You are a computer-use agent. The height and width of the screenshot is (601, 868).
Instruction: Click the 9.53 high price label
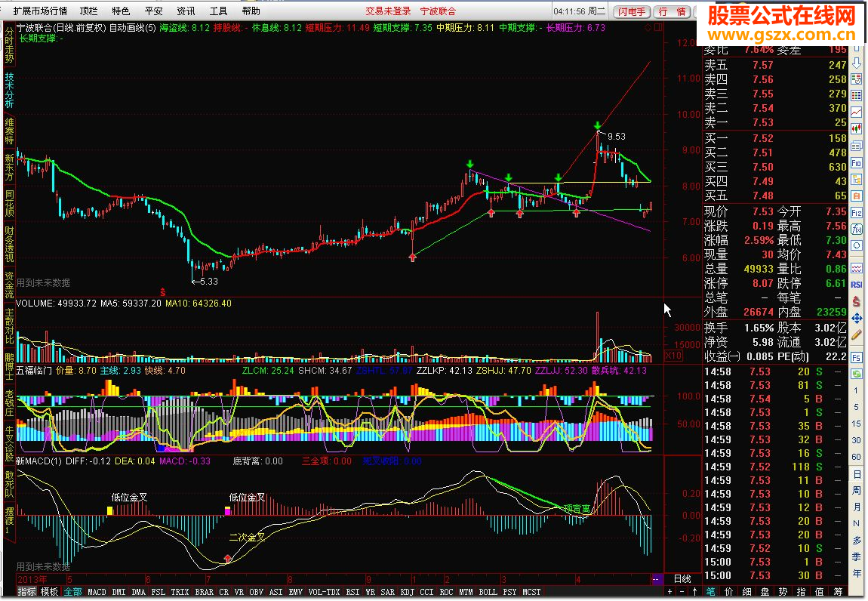tap(616, 136)
